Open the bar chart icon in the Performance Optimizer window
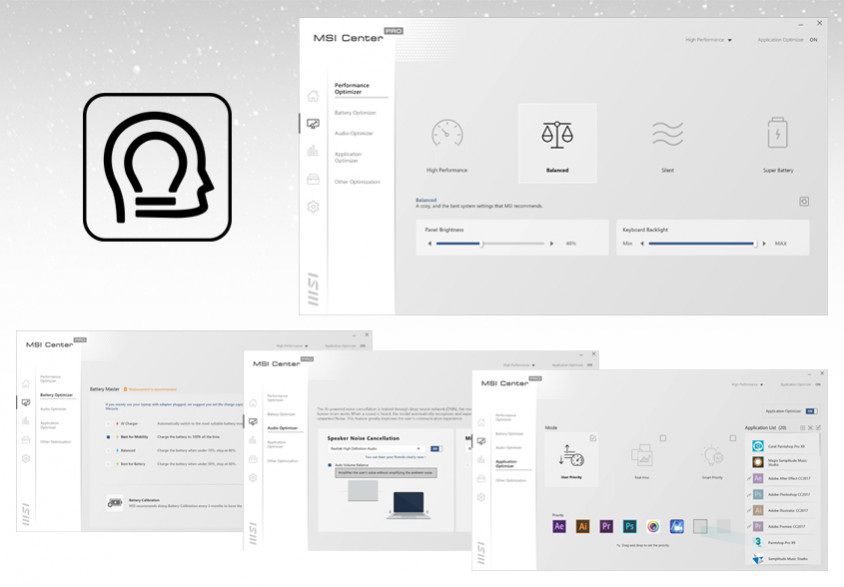The height and width of the screenshot is (587, 844). [x=313, y=151]
